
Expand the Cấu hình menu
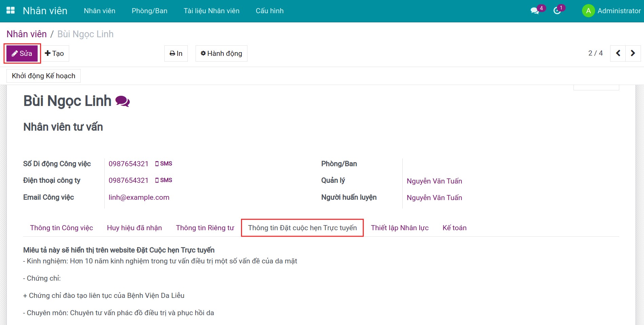(x=269, y=11)
